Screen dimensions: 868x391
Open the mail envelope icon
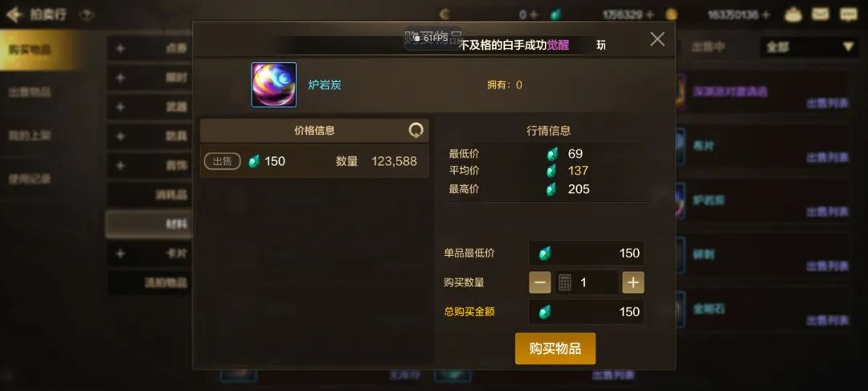(821, 14)
